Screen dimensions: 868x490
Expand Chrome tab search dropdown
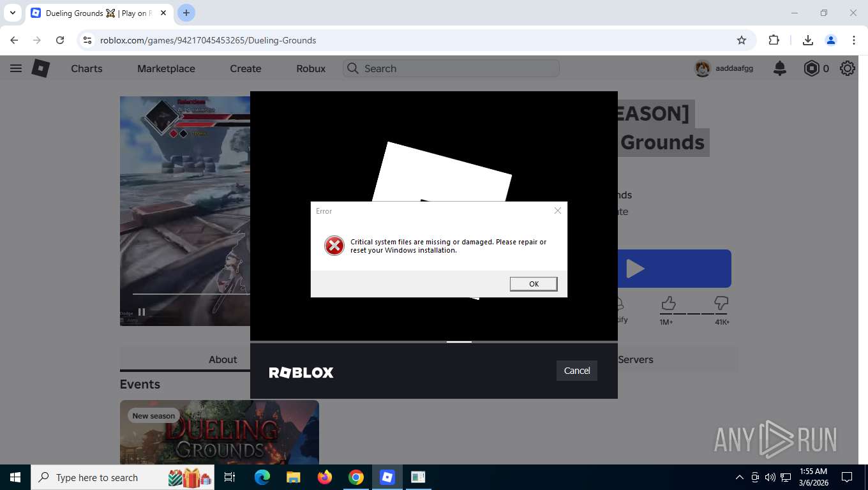coord(12,13)
